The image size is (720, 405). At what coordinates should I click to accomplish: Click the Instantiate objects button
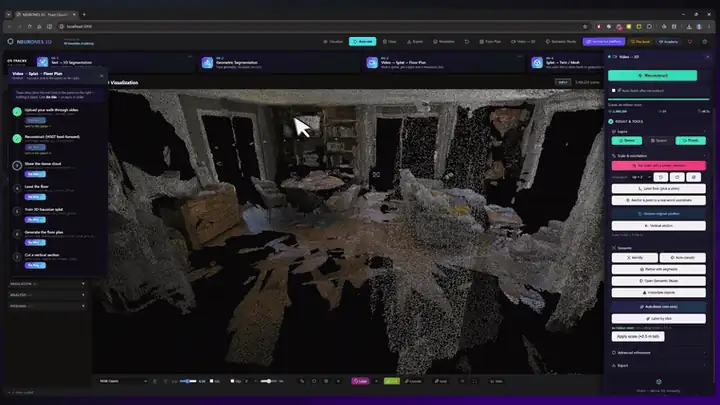click(x=658, y=292)
